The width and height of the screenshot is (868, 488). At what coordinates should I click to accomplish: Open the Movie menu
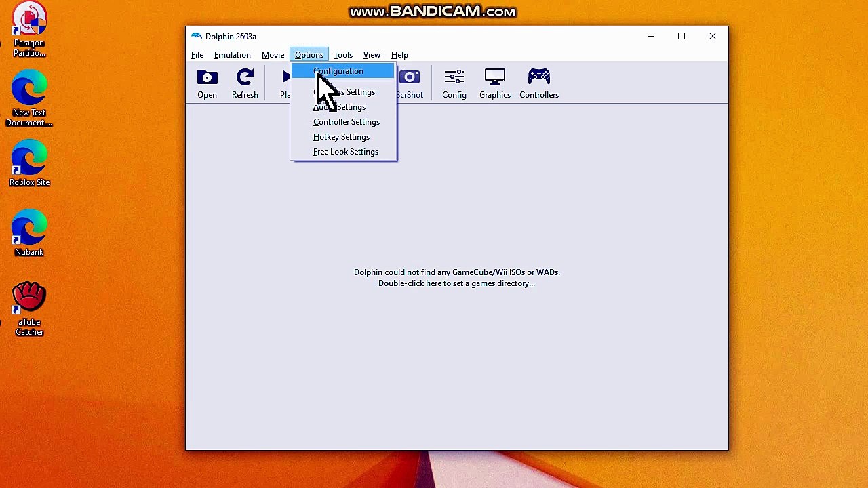[x=273, y=55]
